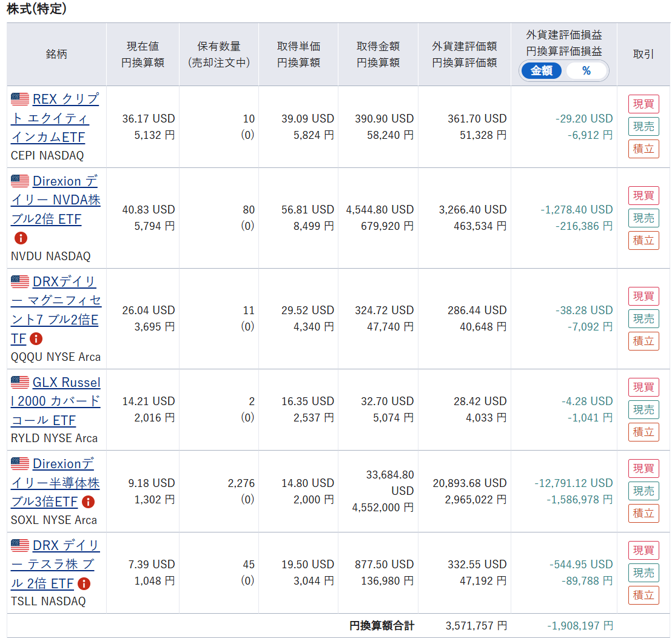Screen dimensions: 672x638
Task: Open GLX Russell 2000 カバードコール ETF link
Action: (x=56, y=401)
